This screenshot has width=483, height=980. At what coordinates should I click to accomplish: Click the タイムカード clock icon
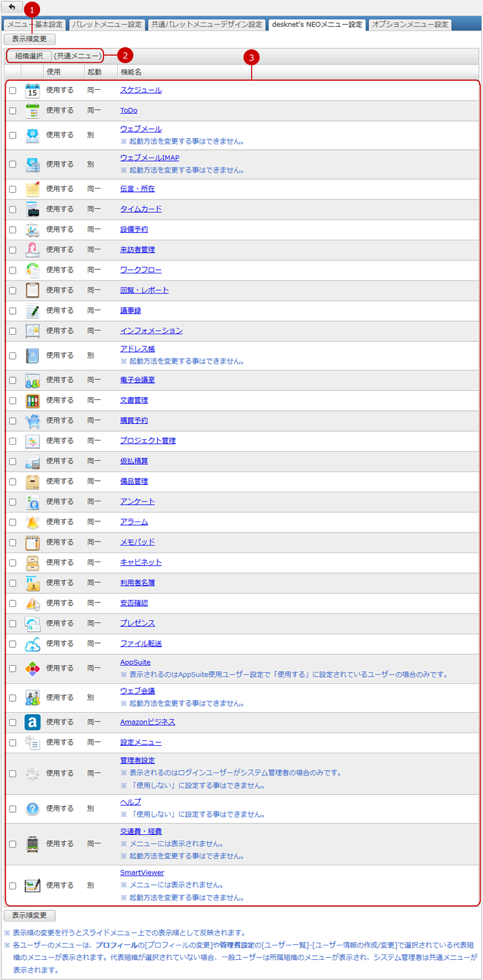32,209
